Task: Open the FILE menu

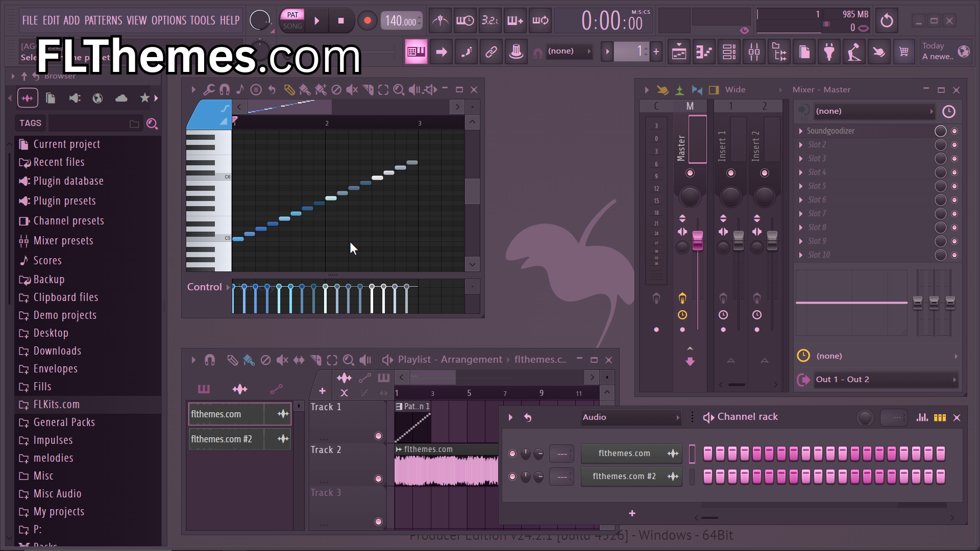Action: click(30, 20)
